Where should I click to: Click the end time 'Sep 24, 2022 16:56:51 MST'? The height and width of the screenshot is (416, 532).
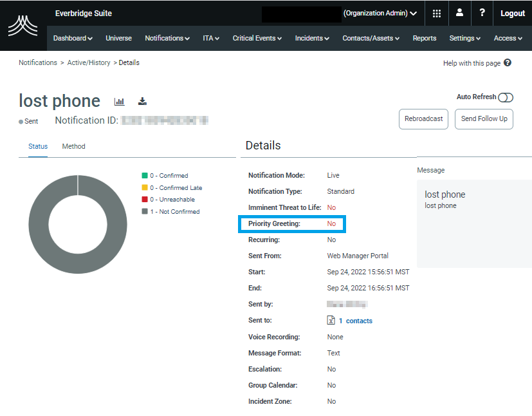[x=368, y=288]
